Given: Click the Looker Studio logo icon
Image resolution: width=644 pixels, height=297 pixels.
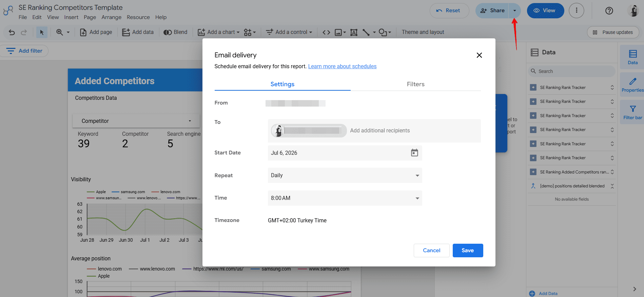Looking at the screenshot, I should tap(8, 11).
